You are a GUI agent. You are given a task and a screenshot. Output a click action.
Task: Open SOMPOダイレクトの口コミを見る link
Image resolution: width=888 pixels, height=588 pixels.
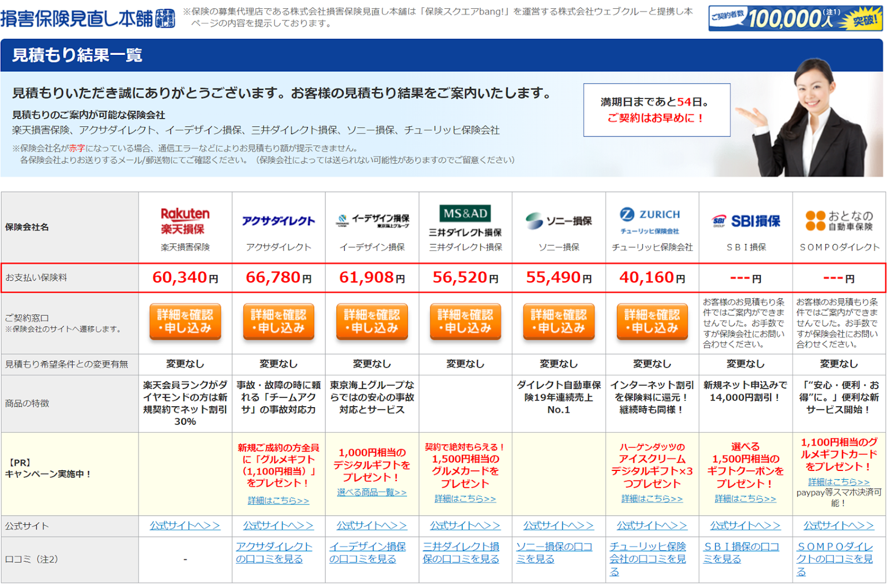click(x=835, y=559)
